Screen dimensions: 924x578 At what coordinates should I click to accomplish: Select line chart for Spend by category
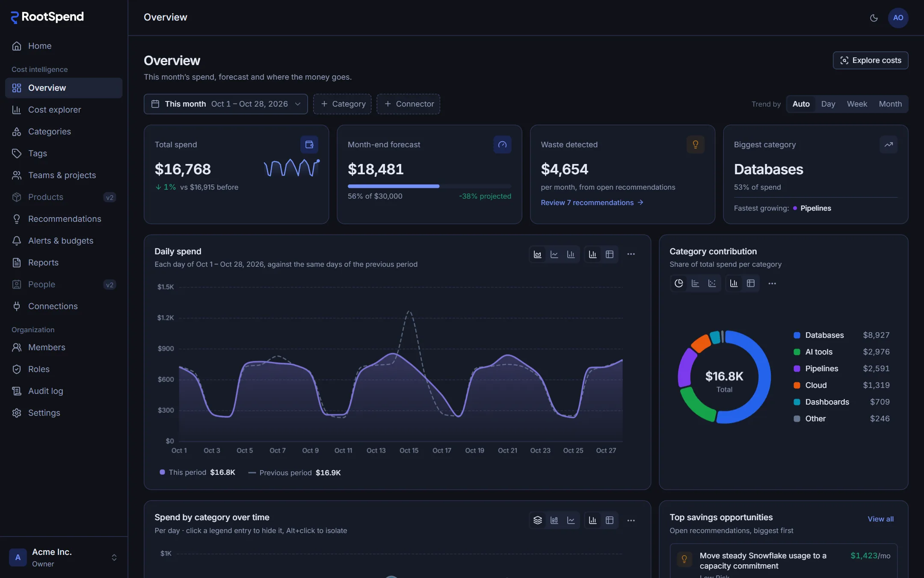click(571, 520)
